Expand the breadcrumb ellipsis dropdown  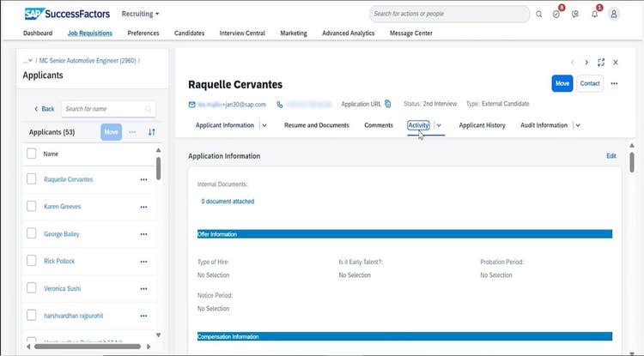tap(27, 61)
